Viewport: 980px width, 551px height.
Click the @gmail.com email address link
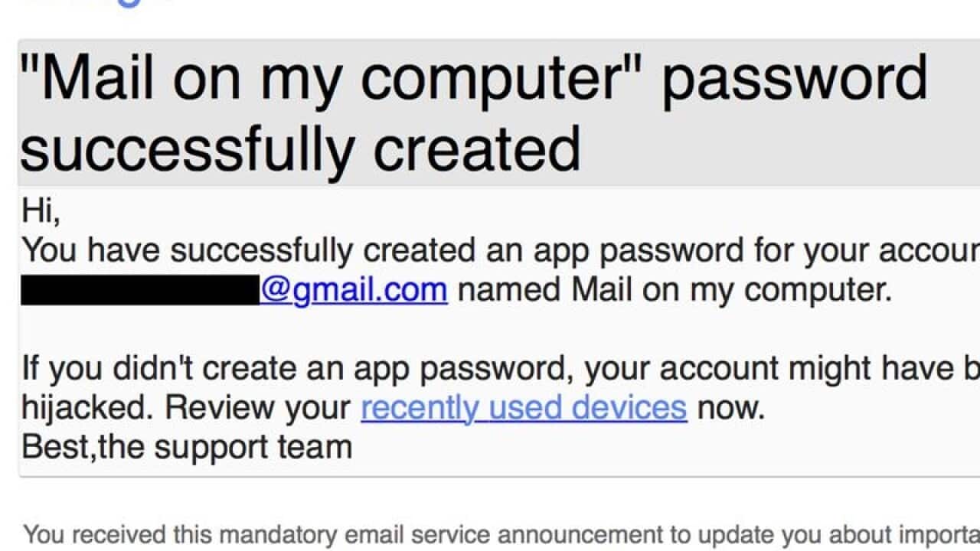[354, 290]
